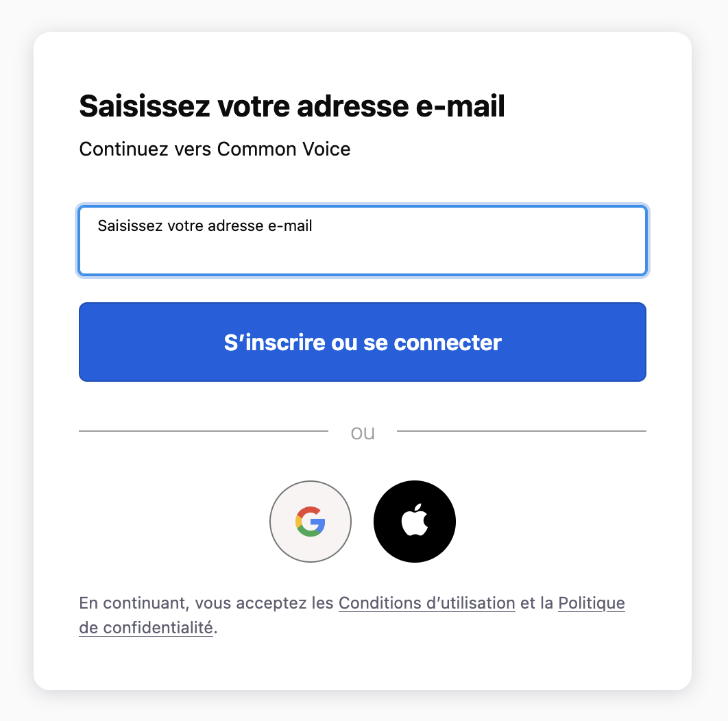
Task: Choose Google as the login provider
Action: tap(311, 522)
